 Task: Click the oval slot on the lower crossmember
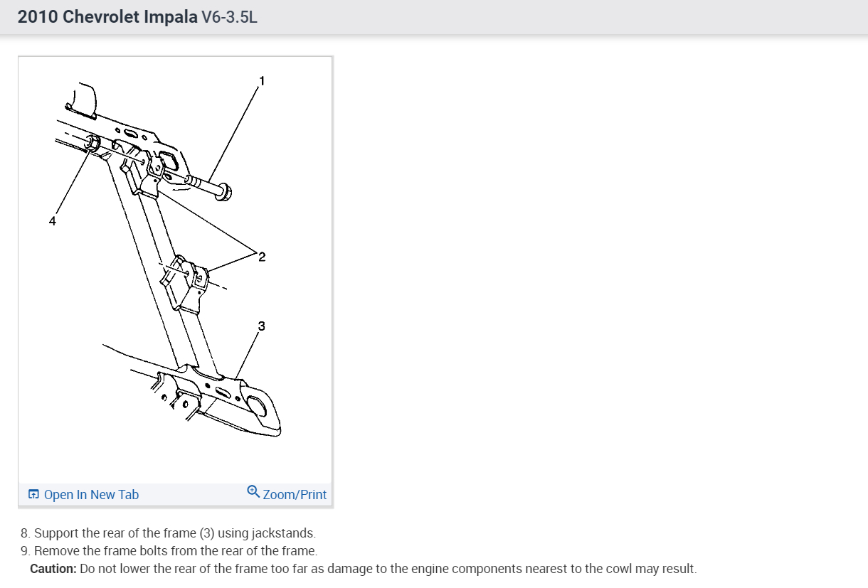pyautogui.click(x=221, y=393)
